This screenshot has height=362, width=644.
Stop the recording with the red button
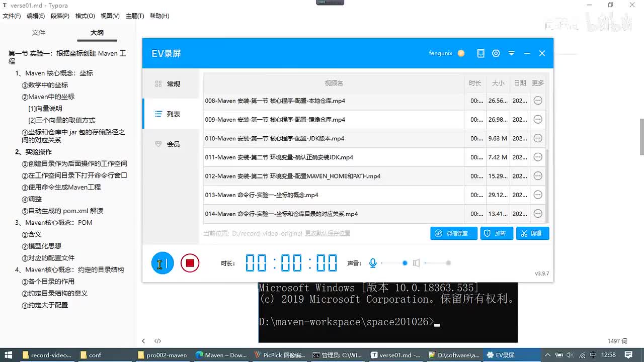click(190, 263)
